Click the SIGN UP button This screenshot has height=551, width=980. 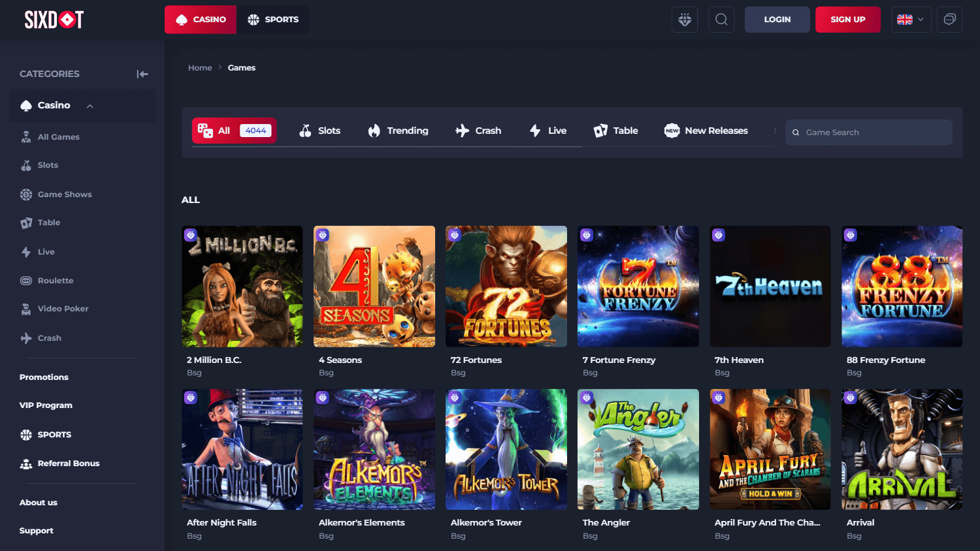tap(848, 20)
